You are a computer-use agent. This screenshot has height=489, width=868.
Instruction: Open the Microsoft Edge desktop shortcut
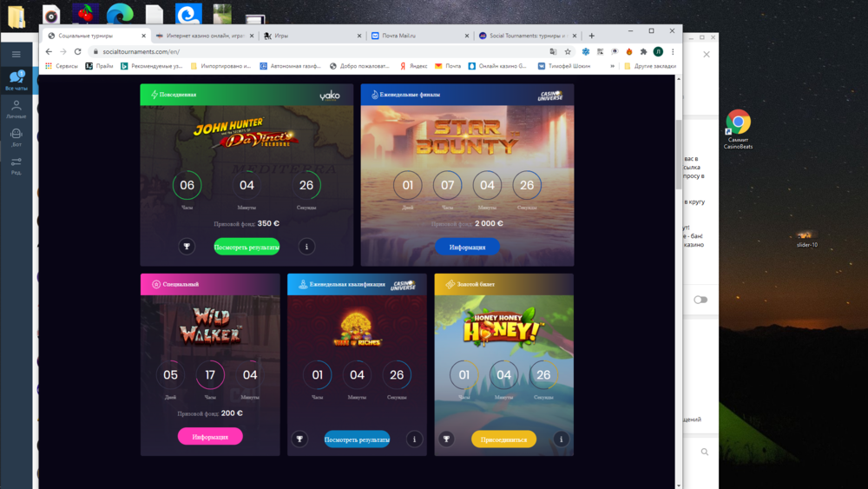point(120,15)
